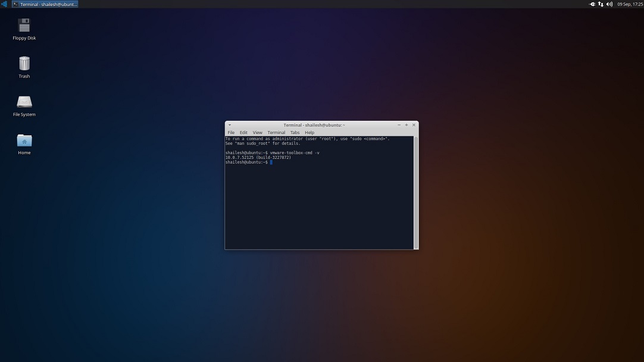Screen dimensions: 644x362
Task: Click the terminal cursor at the last prompt
Action: pos(271,163)
